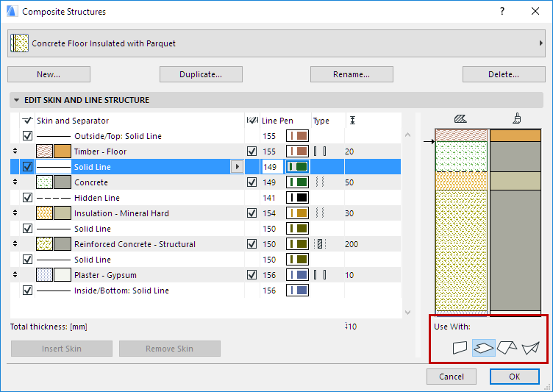553x392 pixels.
Task: Open the selected Solid Line type arrow
Action: [x=237, y=166]
